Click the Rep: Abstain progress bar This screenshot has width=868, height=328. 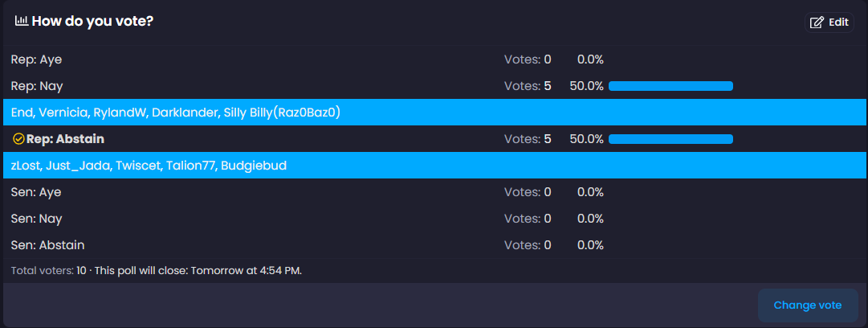(670, 139)
